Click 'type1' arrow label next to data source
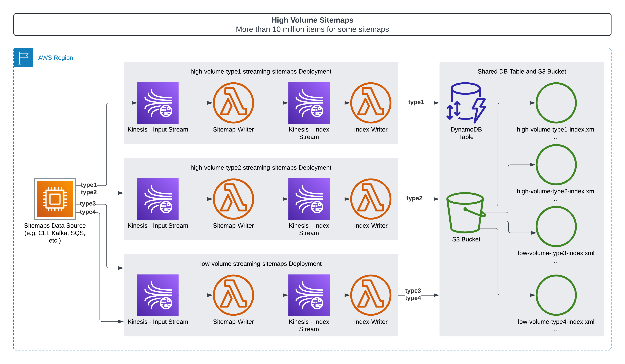Image resolution: width=625 pixels, height=364 pixels. 89,185
